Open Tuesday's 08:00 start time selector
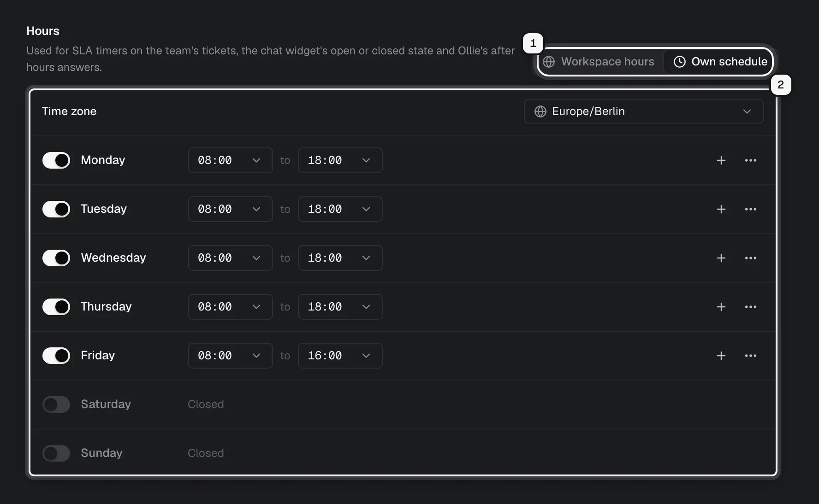The width and height of the screenshot is (819, 504). pyautogui.click(x=230, y=209)
